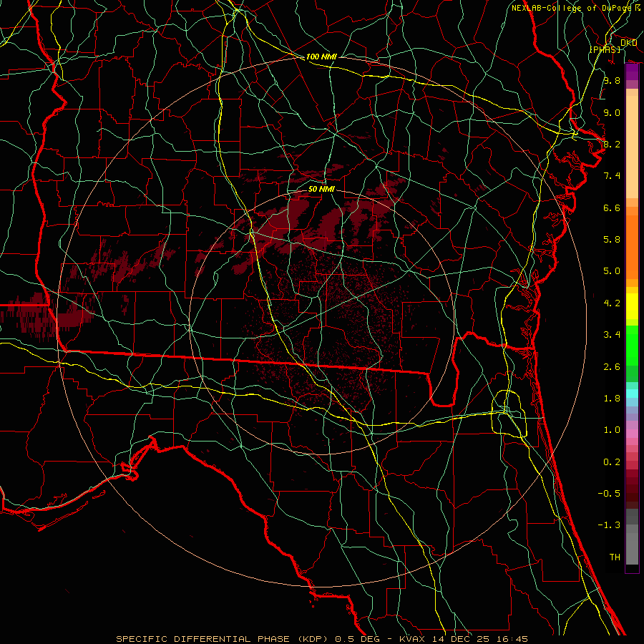Click the '8.2' scale value
The width and height of the screenshot is (644, 644).
(x=612, y=144)
